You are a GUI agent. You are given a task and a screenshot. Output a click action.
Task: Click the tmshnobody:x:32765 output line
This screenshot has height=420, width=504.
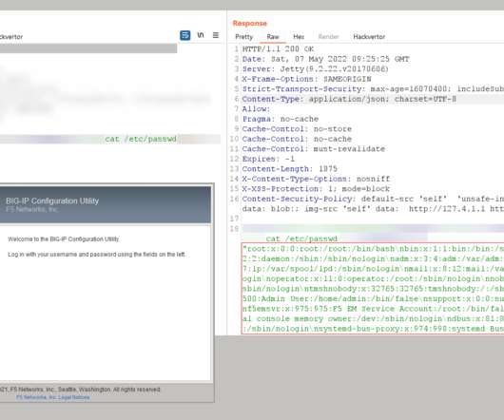373,289
